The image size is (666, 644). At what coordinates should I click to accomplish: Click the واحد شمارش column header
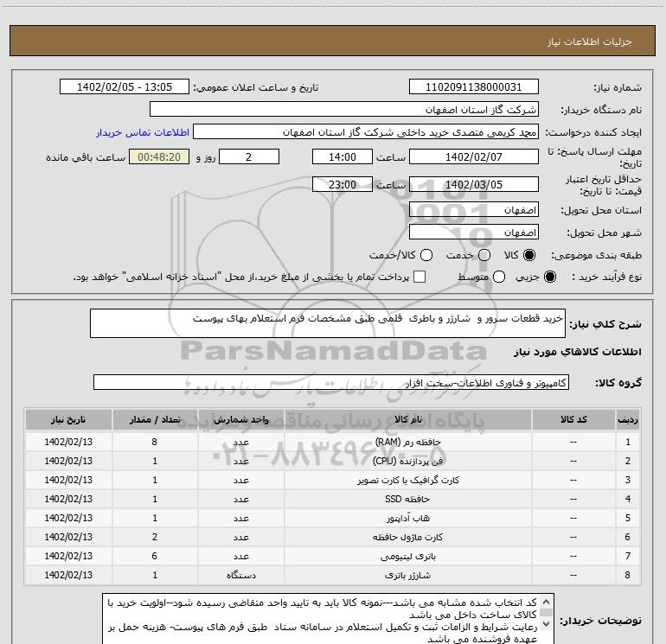pos(240,420)
